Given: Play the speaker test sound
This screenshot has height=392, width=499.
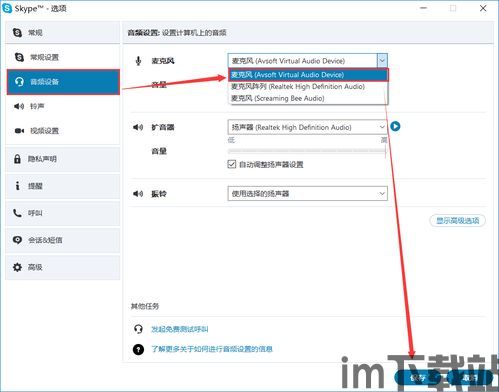Looking at the screenshot, I should coord(395,126).
